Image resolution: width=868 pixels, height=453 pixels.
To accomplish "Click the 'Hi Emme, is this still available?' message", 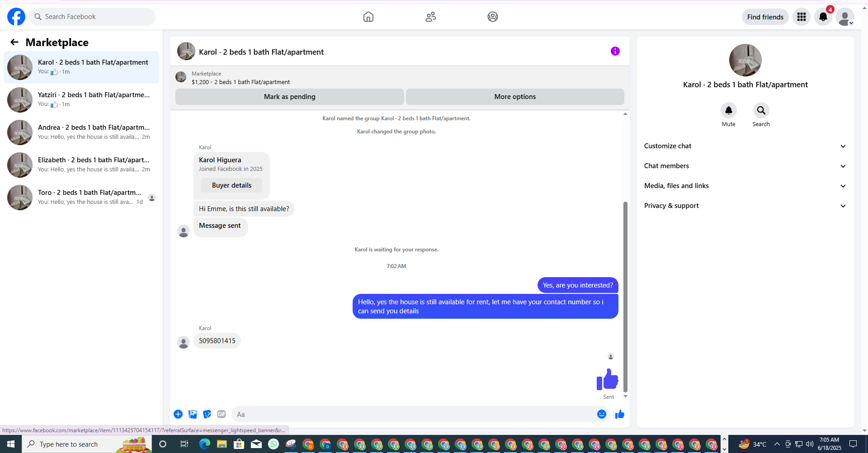I will click(x=244, y=209).
